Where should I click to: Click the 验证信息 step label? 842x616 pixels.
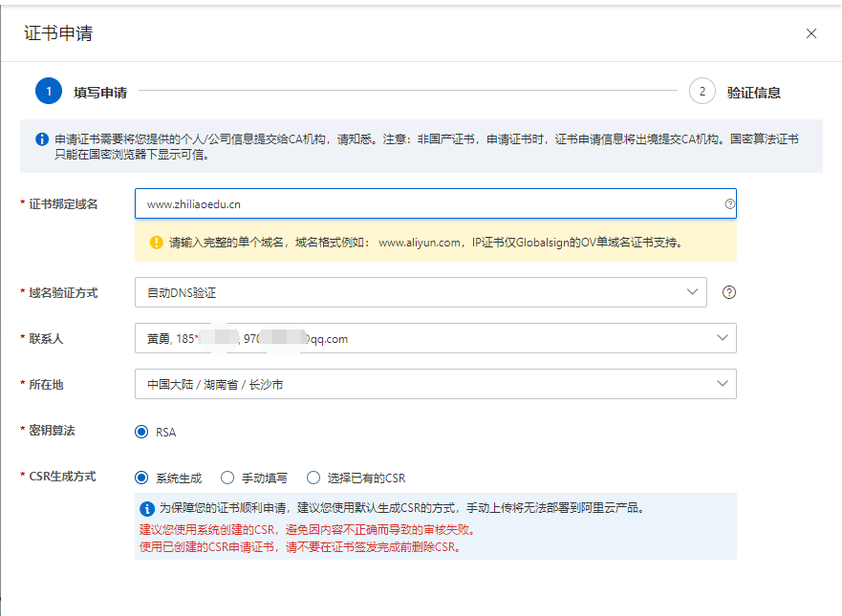753,93
